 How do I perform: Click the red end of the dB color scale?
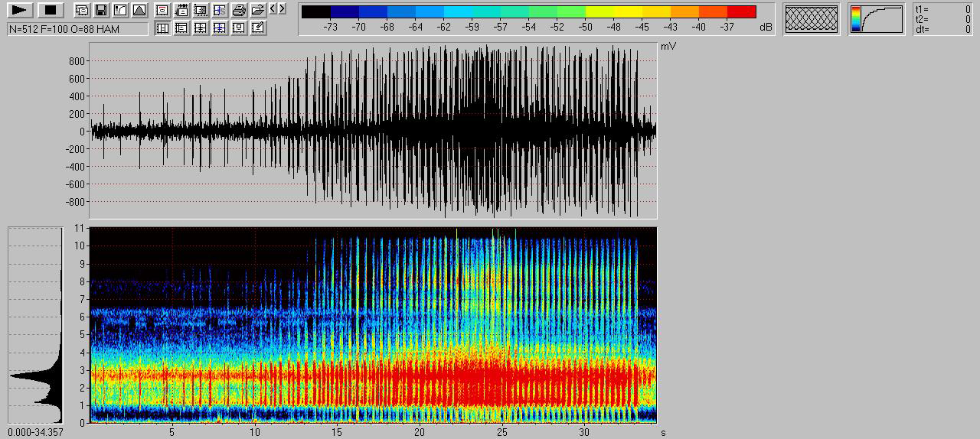coord(741,11)
